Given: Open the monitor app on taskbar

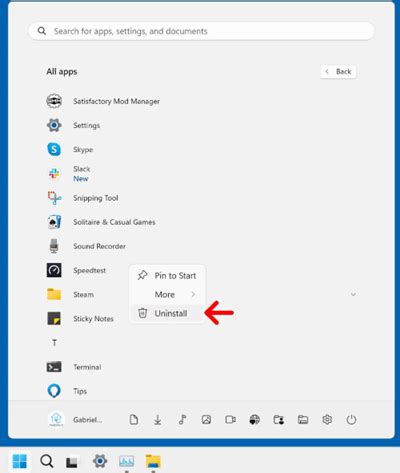Looking at the screenshot, I should (127, 461).
